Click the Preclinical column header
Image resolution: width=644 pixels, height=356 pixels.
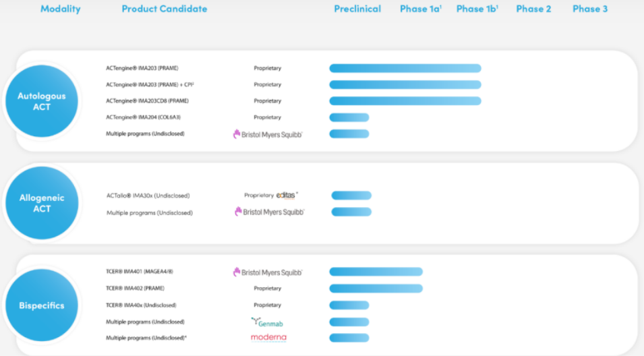point(357,9)
